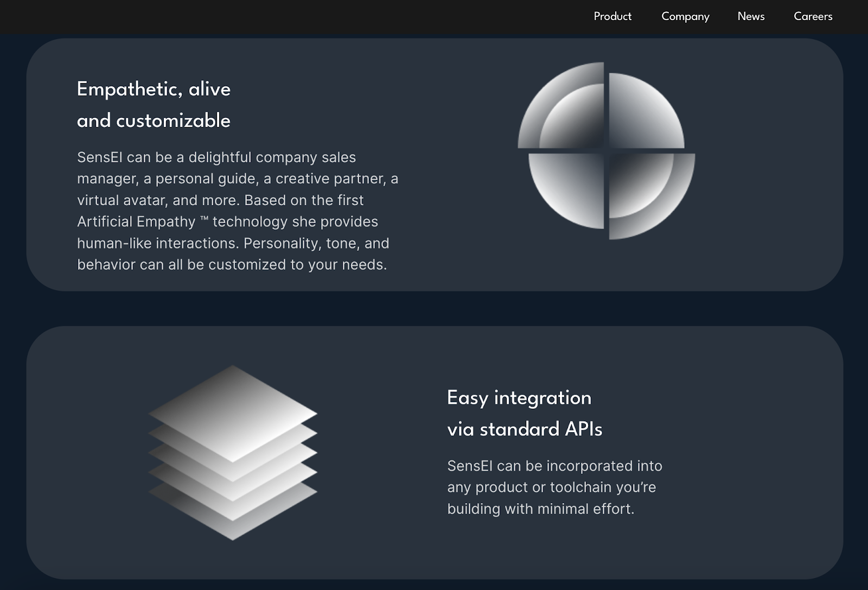Screen dimensions: 868x590
Task: Click the paragraph starting "SensEI can be a delightful"
Action: [x=238, y=211]
